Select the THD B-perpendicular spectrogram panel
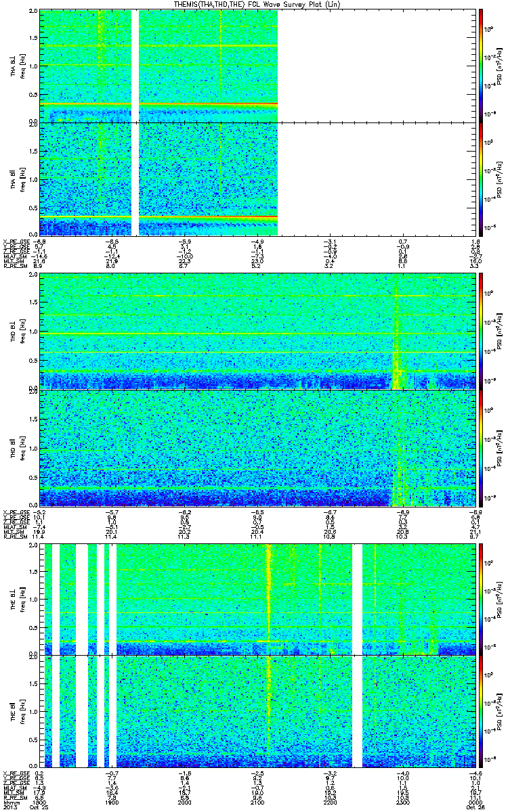The image size is (508, 812). pyautogui.click(x=257, y=332)
